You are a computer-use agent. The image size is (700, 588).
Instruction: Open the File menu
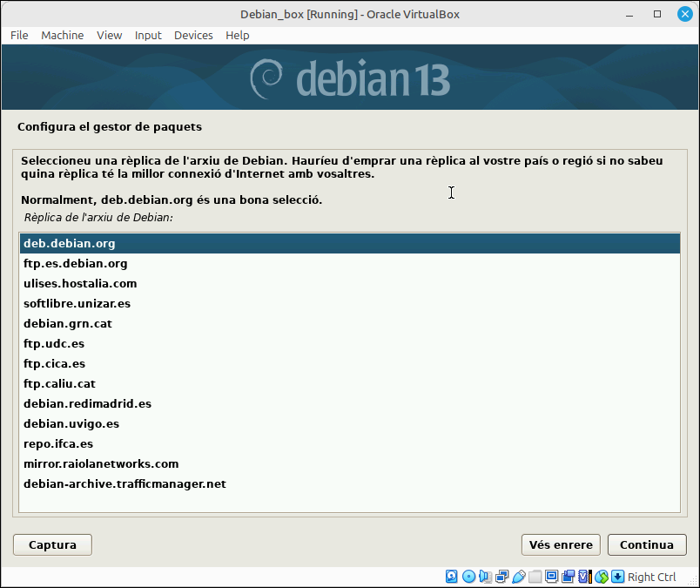pos(19,36)
